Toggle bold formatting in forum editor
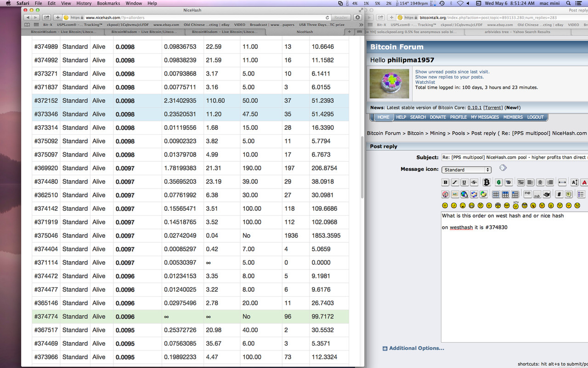 tap(445, 183)
